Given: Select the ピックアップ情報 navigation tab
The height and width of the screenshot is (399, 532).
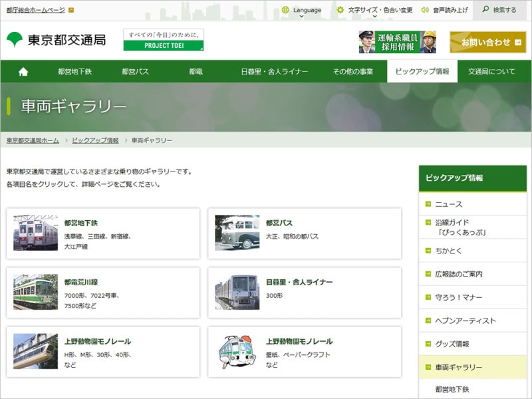Looking at the screenshot, I should click(422, 72).
